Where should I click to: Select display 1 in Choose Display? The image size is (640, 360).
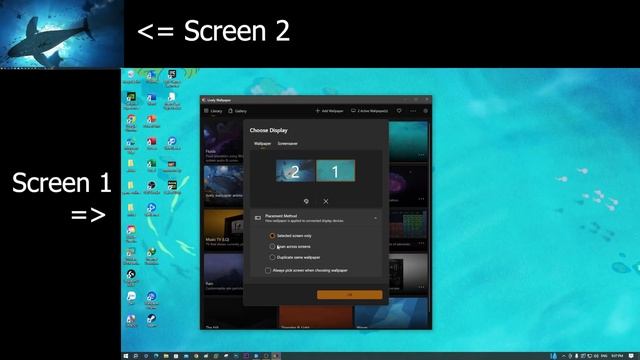[x=336, y=171]
